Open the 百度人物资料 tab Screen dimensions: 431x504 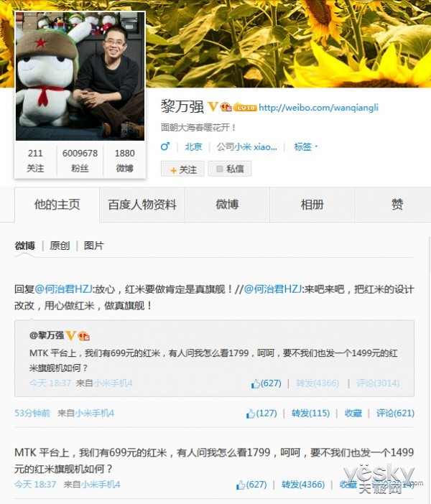[142, 205]
